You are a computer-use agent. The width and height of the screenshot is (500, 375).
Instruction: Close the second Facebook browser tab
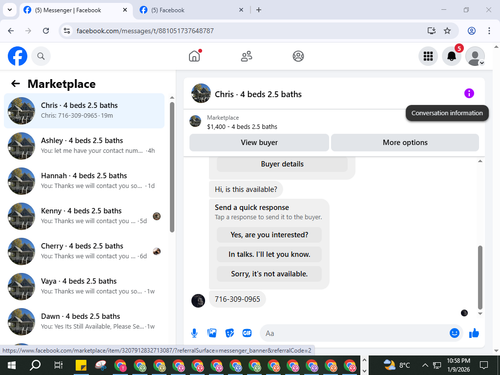pos(241,10)
